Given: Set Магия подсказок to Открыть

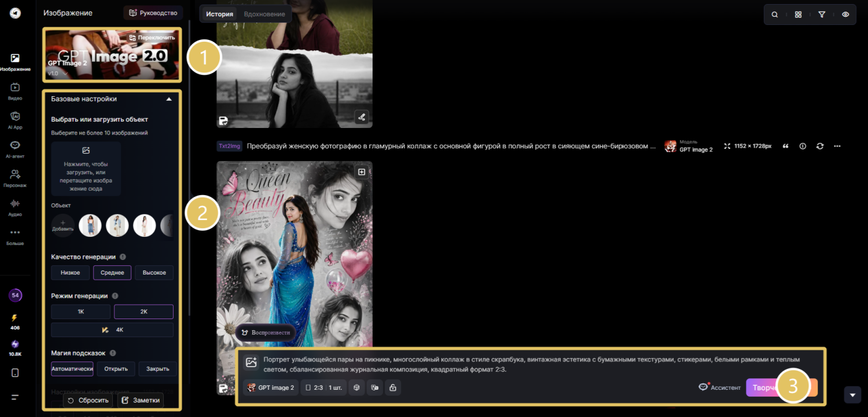Looking at the screenshot, I should (116, 369).
